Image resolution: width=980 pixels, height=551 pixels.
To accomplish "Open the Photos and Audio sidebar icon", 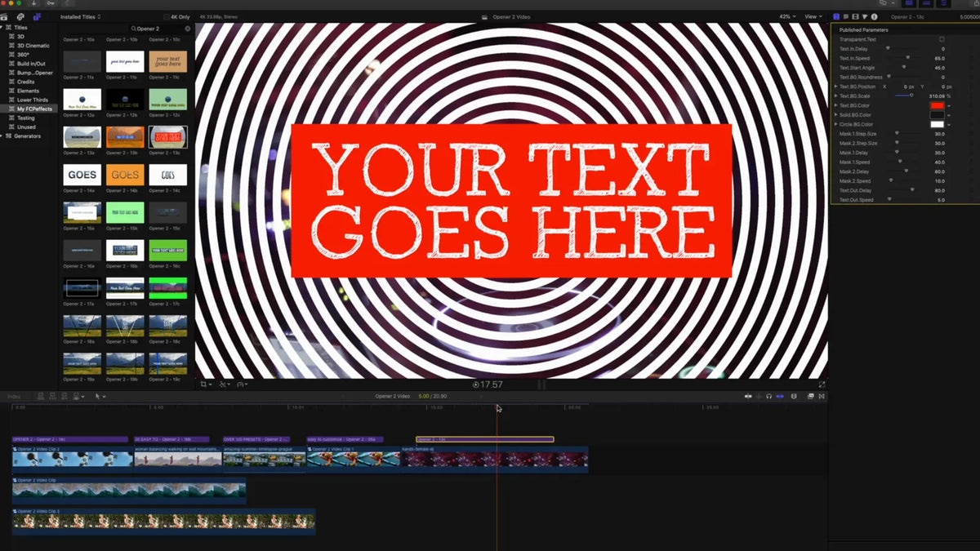I will (x=20, y=16).
